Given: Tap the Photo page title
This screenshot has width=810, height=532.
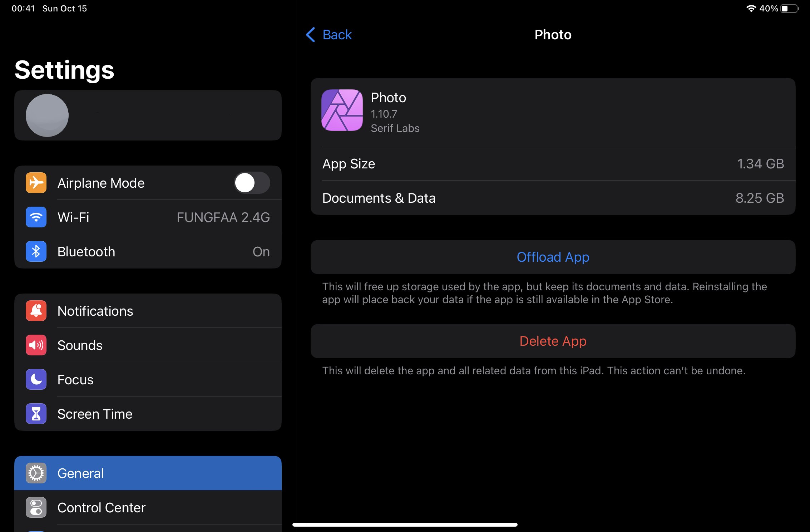Looking at the screenshot, I should (553, 35).
